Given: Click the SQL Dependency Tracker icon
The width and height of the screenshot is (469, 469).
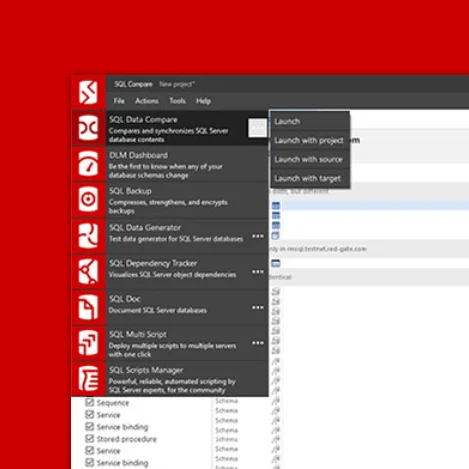Looking at the screenshot, I should point(88,271).
